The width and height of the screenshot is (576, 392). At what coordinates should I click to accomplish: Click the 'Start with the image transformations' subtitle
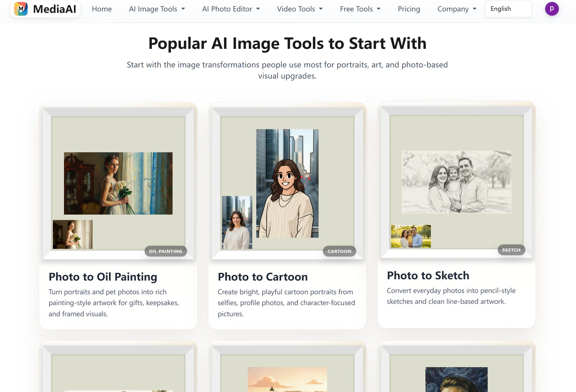[287, 70]
